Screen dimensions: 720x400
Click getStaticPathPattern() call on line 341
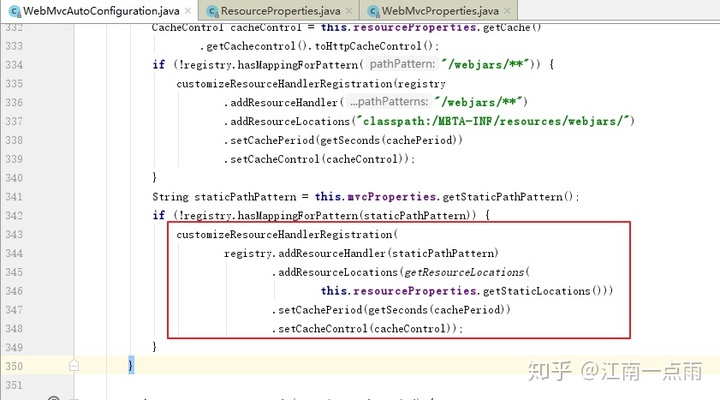508,197
